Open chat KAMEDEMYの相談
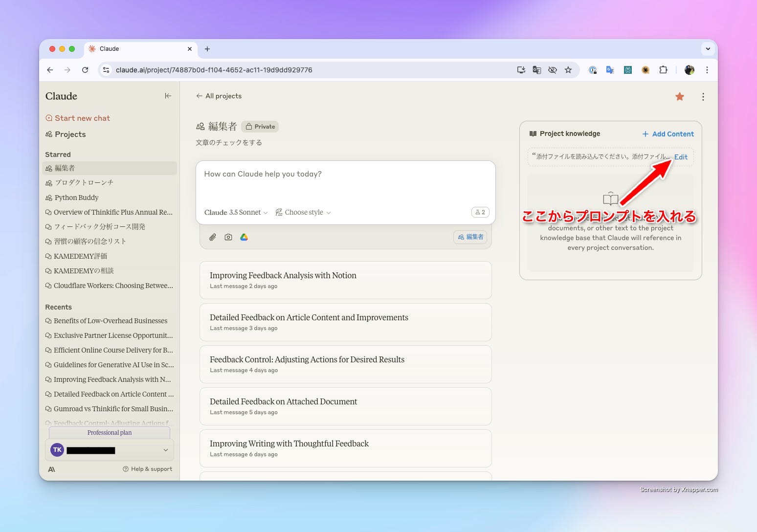757x532 pixels. [110, 271]
